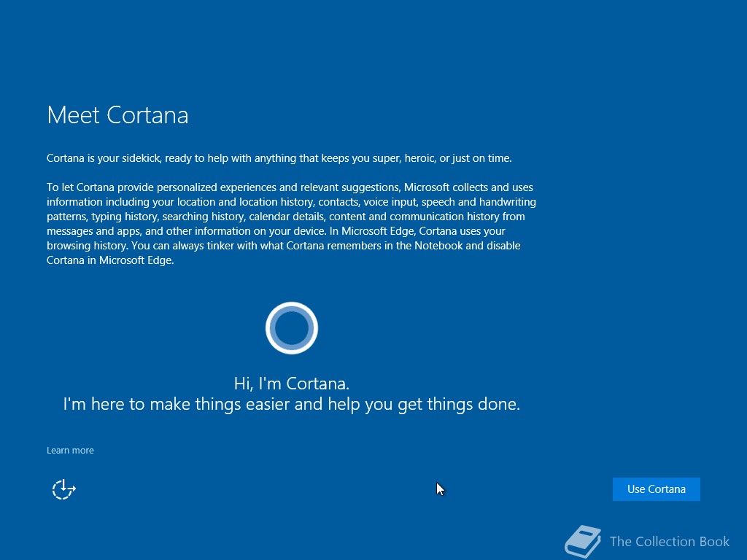
Task: Open the Ease of Access icon
Action: click(64, 489)
